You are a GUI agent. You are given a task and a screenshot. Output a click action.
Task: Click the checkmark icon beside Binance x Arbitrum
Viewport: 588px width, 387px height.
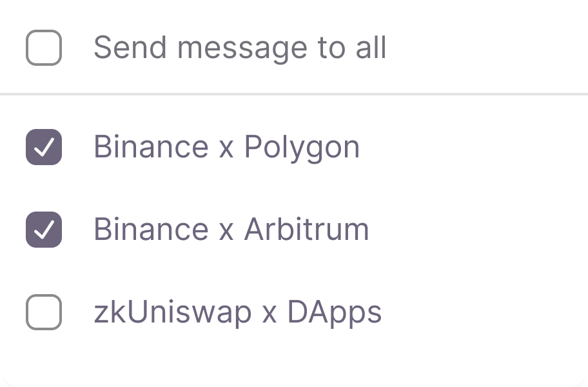click(x=43, y=229)
